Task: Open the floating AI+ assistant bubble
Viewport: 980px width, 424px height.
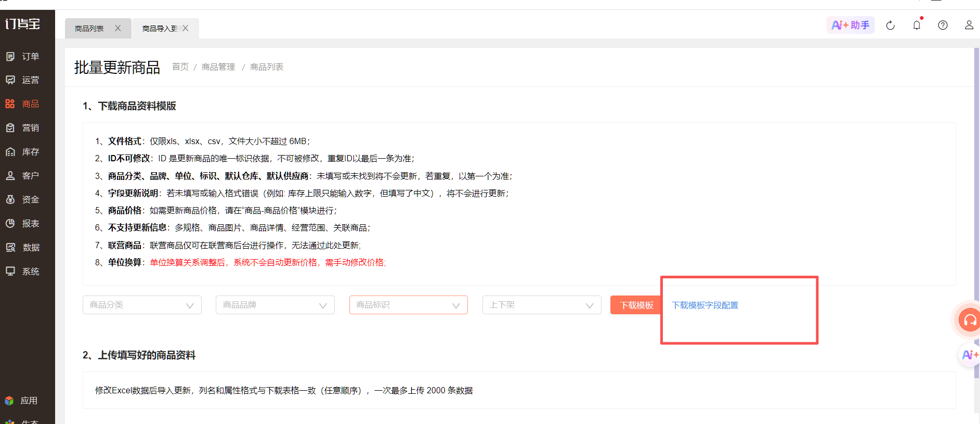Action: click(x=970, y=355)
